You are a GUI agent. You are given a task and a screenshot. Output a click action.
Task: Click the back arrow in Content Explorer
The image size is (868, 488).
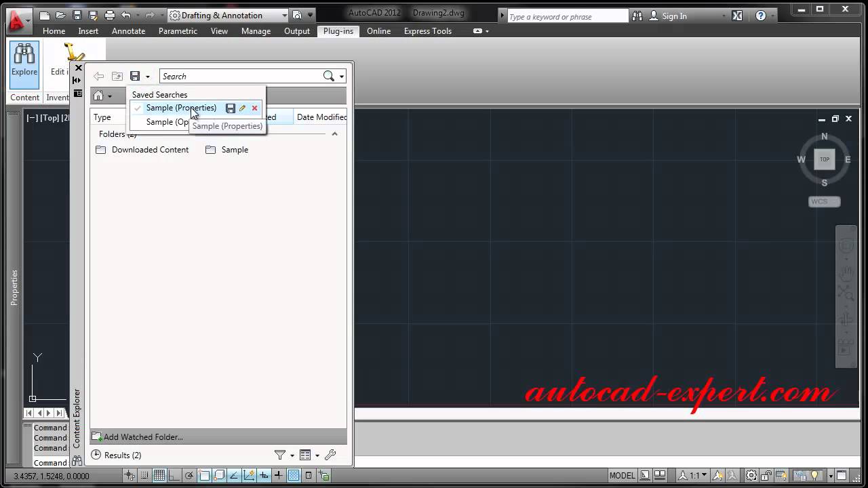pyautogui.click(x=99, y=77)
